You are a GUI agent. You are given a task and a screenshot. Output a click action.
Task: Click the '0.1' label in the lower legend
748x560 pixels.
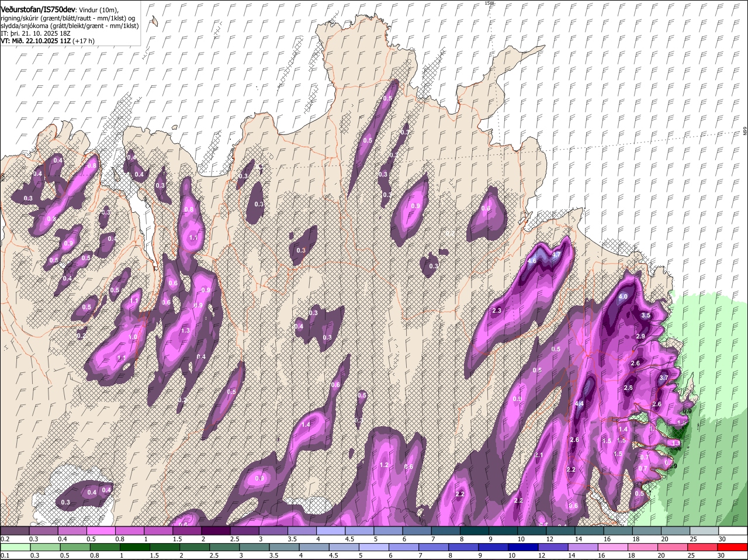(5, 555)
